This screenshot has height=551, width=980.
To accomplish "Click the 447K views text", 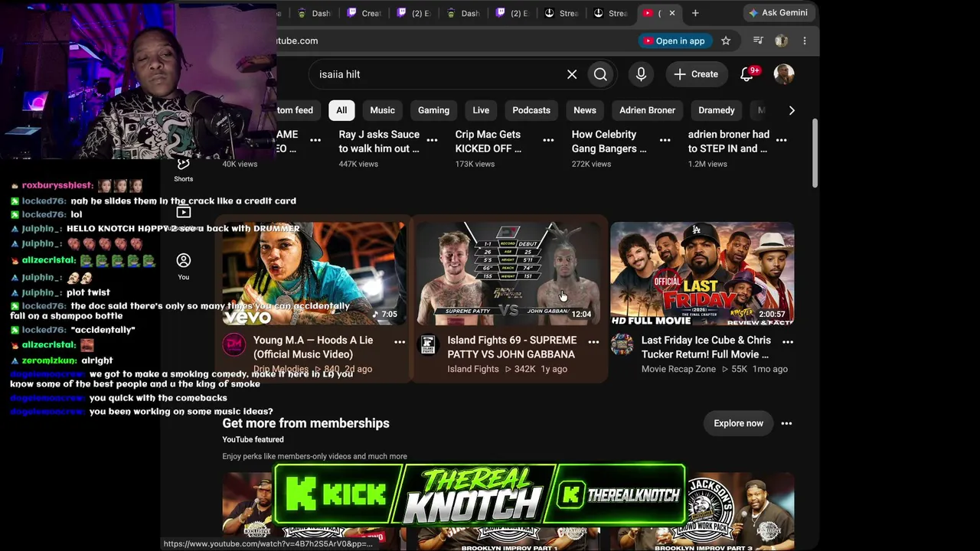I will 358,164.
